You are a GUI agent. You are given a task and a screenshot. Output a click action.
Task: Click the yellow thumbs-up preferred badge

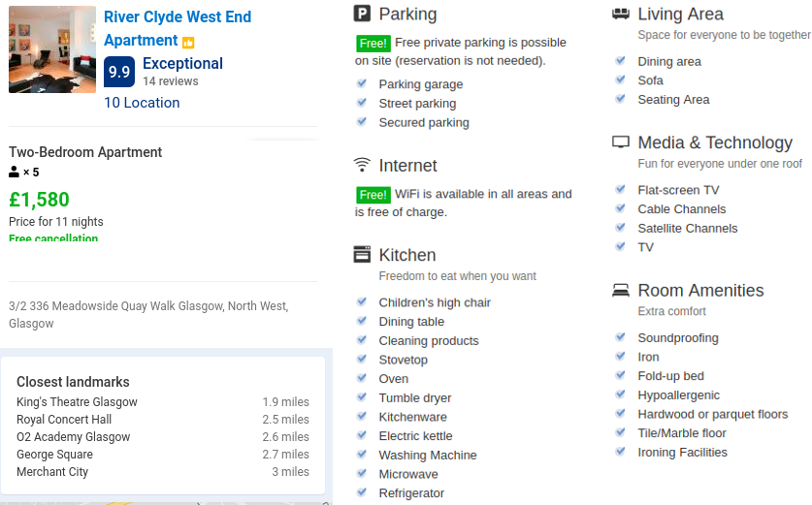click(188, 43)
